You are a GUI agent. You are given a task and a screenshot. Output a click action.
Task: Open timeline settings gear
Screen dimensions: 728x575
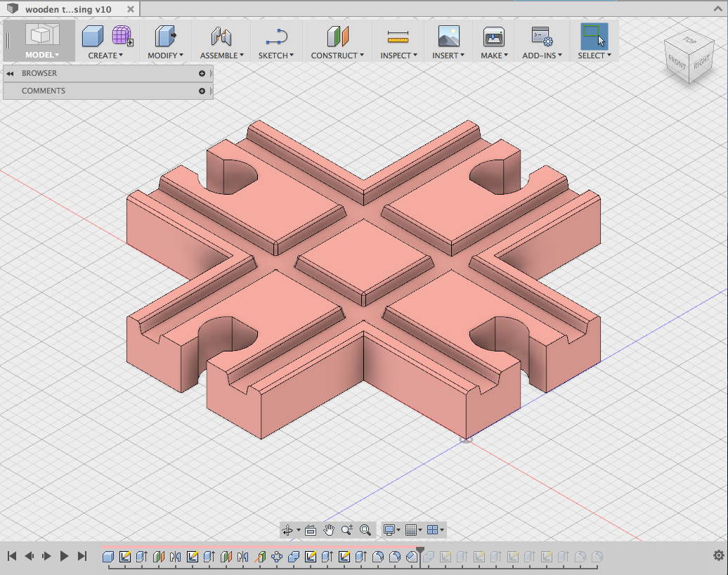(x=719, y=555)
